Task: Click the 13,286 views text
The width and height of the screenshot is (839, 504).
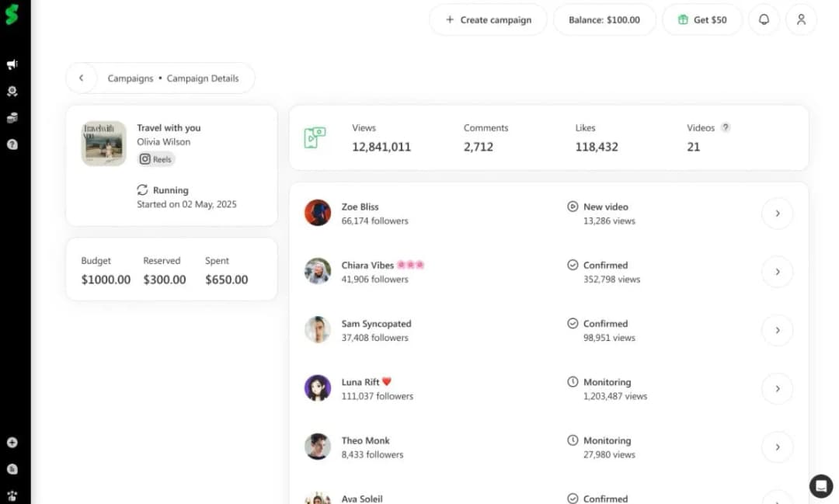Action: 609,221
